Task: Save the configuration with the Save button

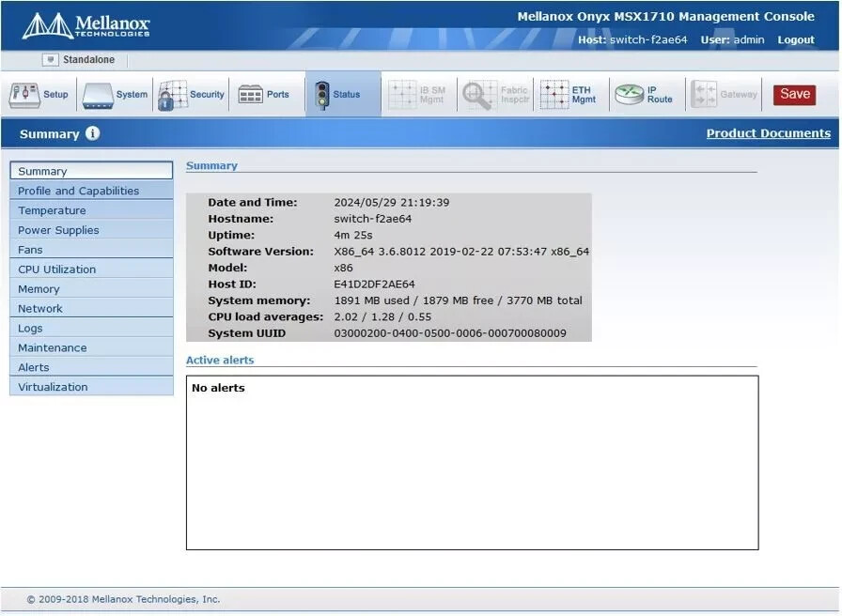Action: 795,95
